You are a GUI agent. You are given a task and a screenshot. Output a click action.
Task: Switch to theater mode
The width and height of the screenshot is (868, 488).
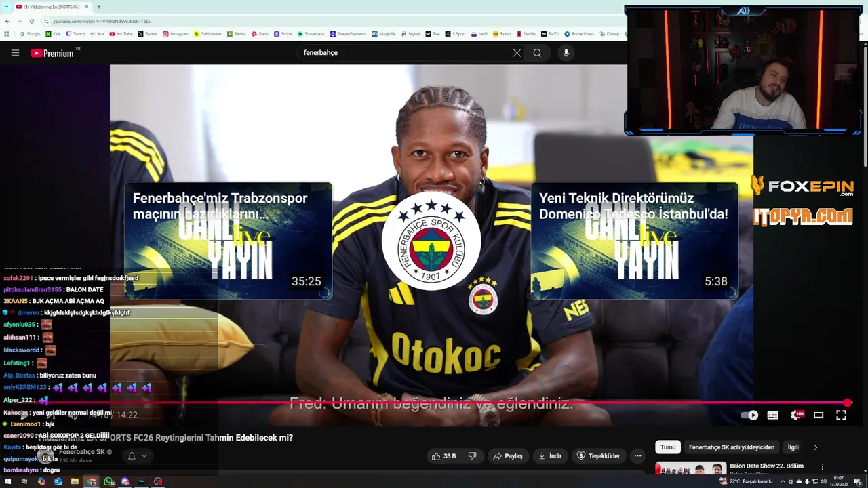pyautogui.click(x=818, y=415)
